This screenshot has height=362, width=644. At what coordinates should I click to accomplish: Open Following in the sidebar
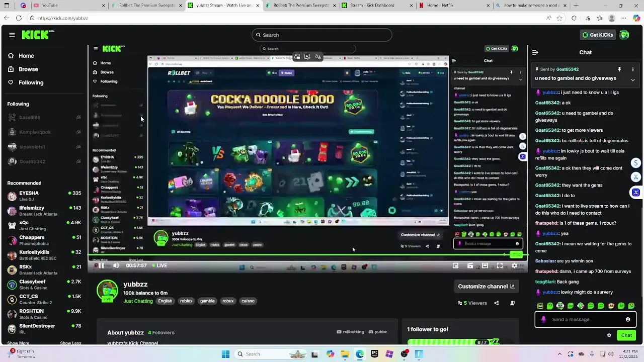[x=31, y=82]
